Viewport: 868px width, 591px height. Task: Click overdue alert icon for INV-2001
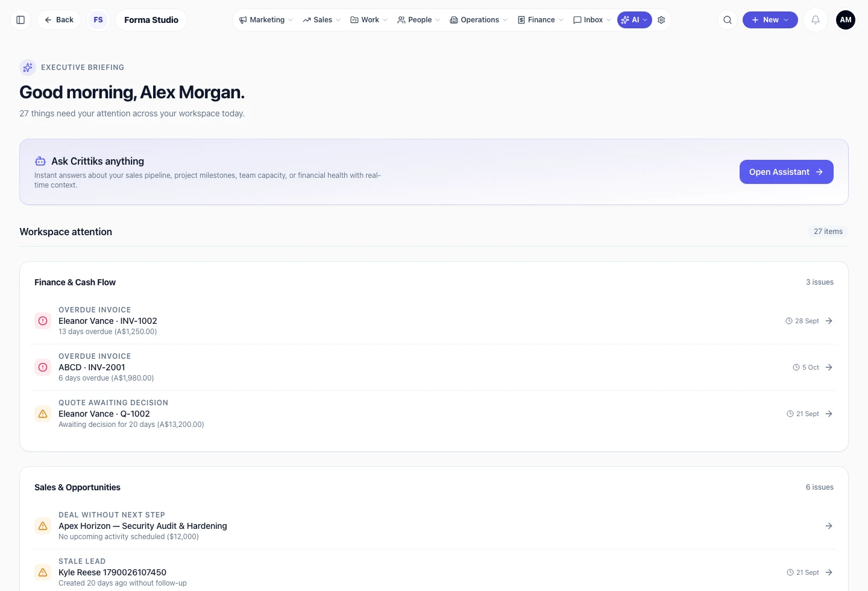coord(43,367)
